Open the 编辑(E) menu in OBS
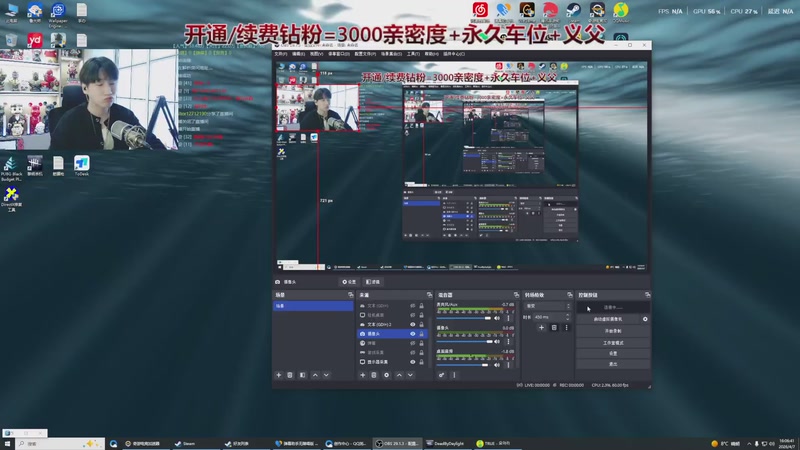 [298, 54]
